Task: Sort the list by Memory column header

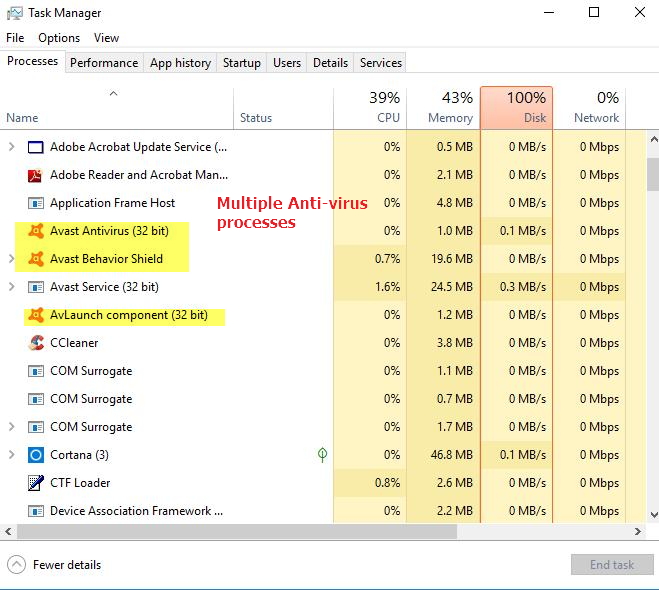Action: 443,108
